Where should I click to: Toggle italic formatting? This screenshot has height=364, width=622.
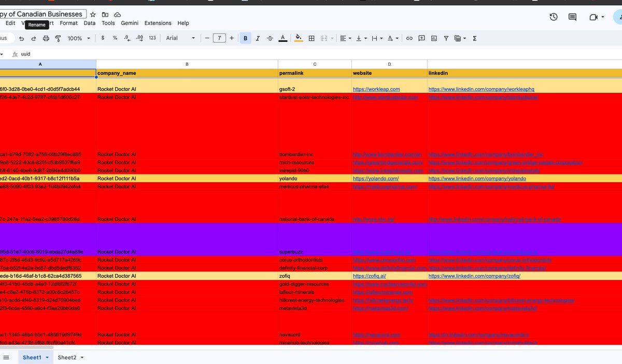pyautogui.click(x=258, y=38)
